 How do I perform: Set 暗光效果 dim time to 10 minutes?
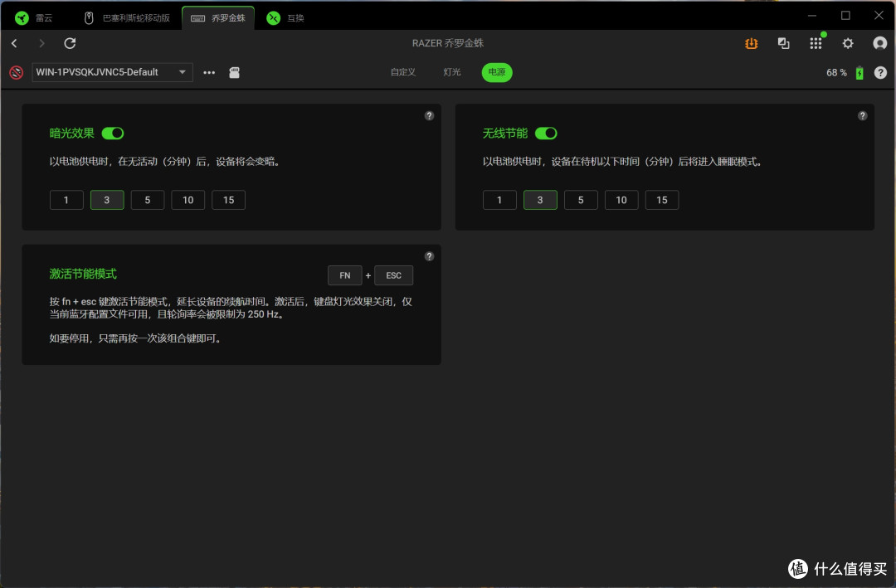[188, 200]
